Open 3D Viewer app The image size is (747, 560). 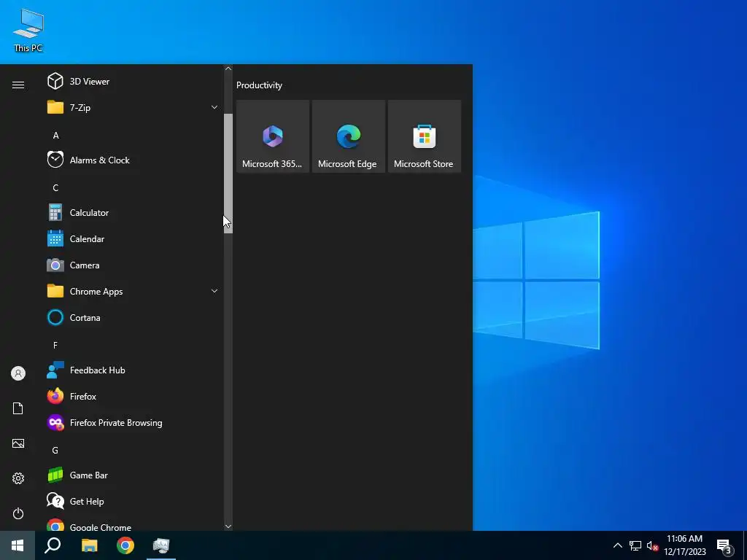coord(133,82)
